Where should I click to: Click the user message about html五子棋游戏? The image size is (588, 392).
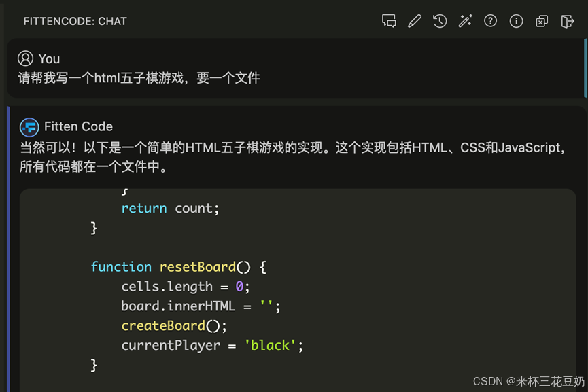click(x=139, y=78)
